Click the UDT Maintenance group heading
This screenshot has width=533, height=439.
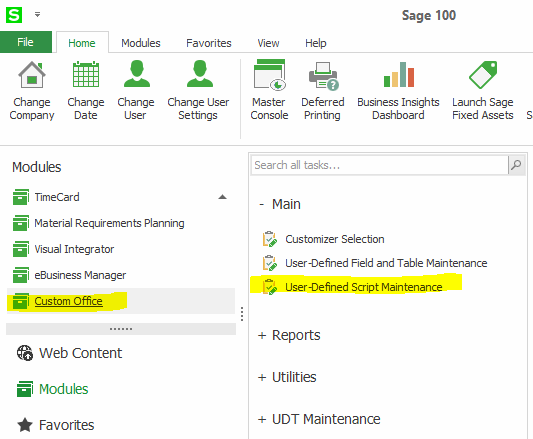pos(326,419)
